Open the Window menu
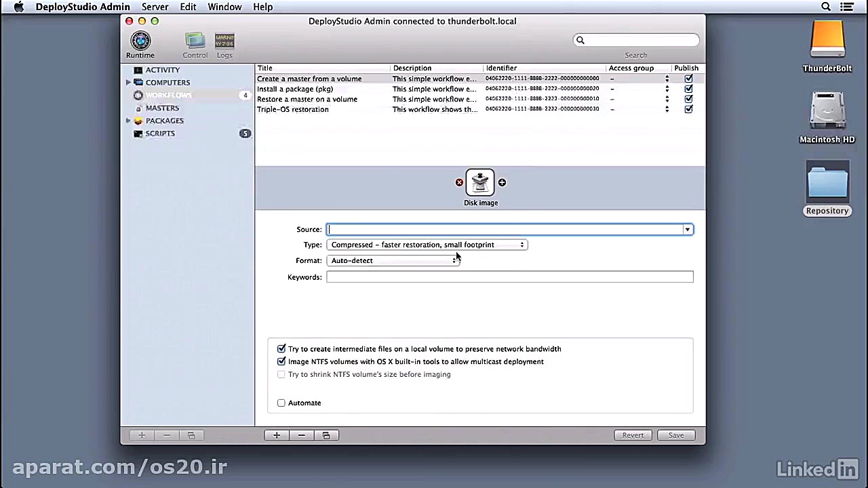 click(x=224, y=7)
